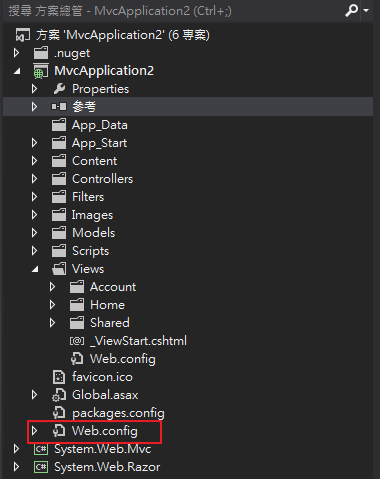Viewport: 380px width, 479px height.
Task: Select the packages.config file name
Action: pyautogui.click(x=118, y=413)
